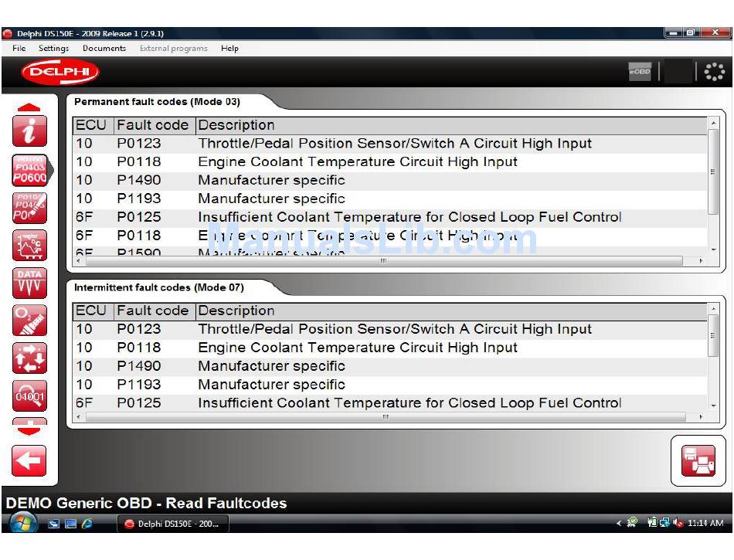
Task: Select P1193 row in Permanent fault codes
Action: click(390, 199)
